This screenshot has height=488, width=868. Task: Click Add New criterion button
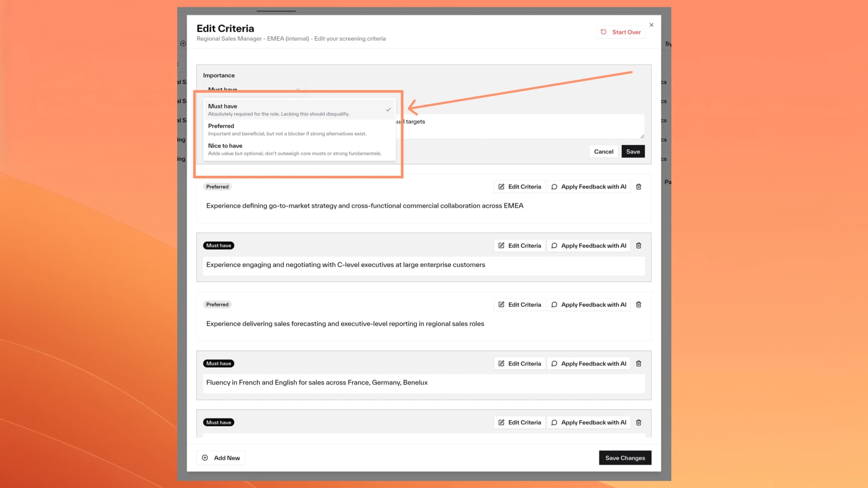click(x=221, y=458)
